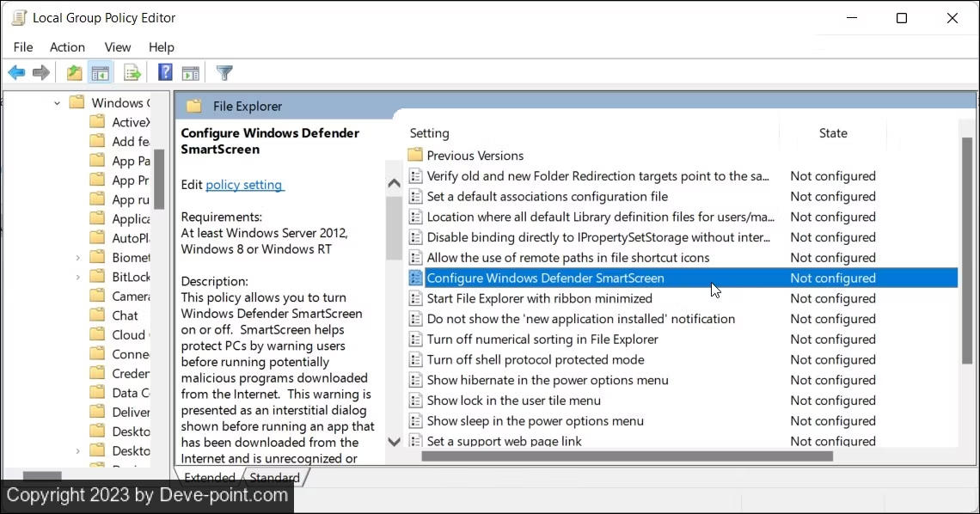Switch to the Extended tab
Viewport: 980px width, 514px height.
pyautogui.click(x=210, y=477)
